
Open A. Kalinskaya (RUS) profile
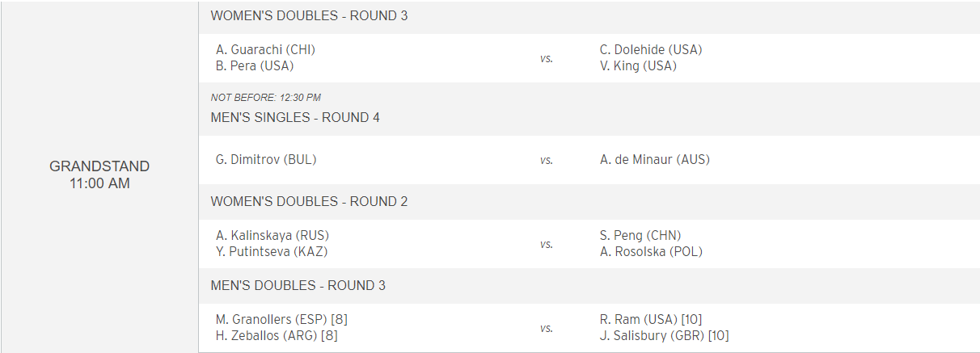272,235
